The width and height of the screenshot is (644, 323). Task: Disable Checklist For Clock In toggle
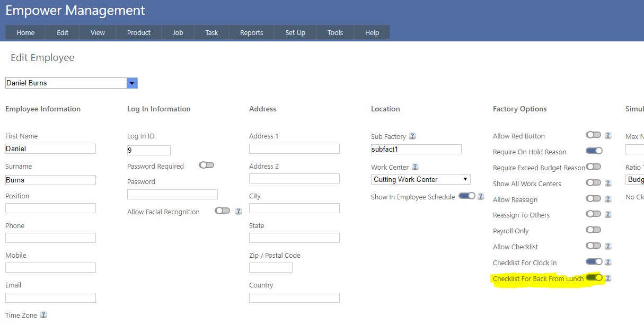[594, 262]
